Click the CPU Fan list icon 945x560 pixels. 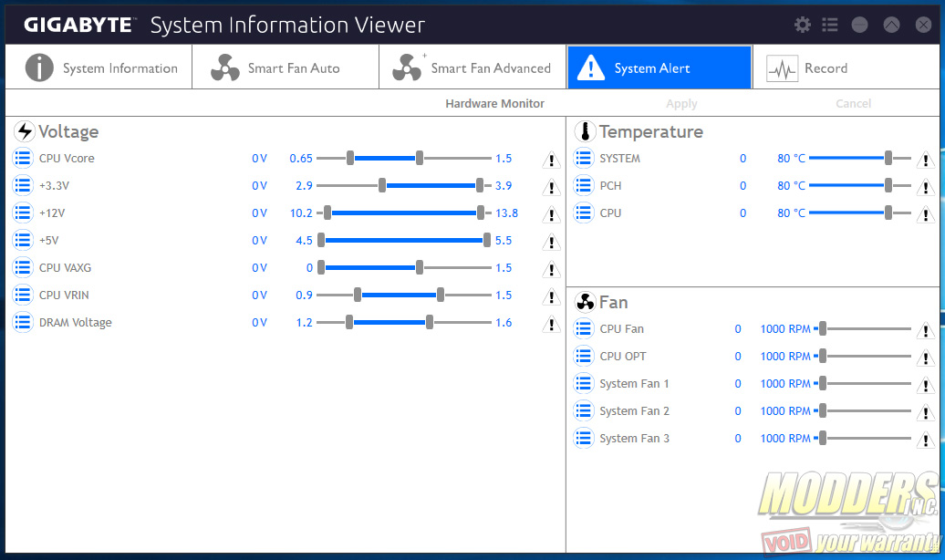pyautogui.click(x=584, y=329)
